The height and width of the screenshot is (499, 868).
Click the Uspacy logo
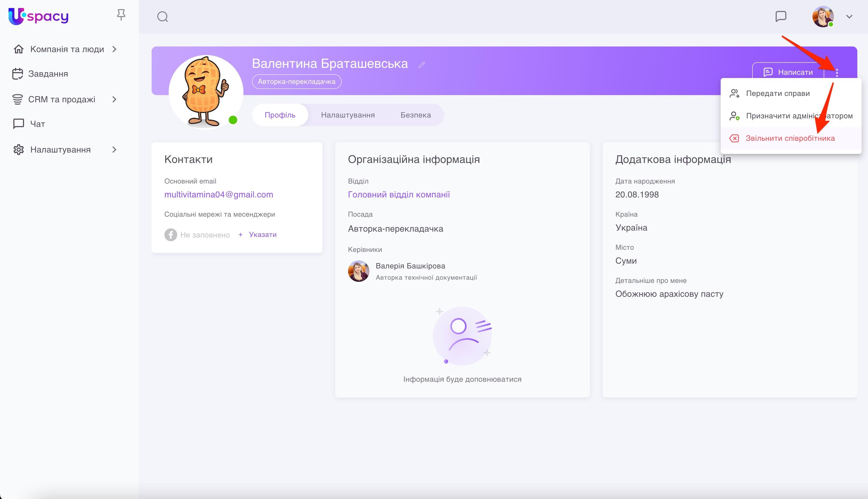(38, 16)
